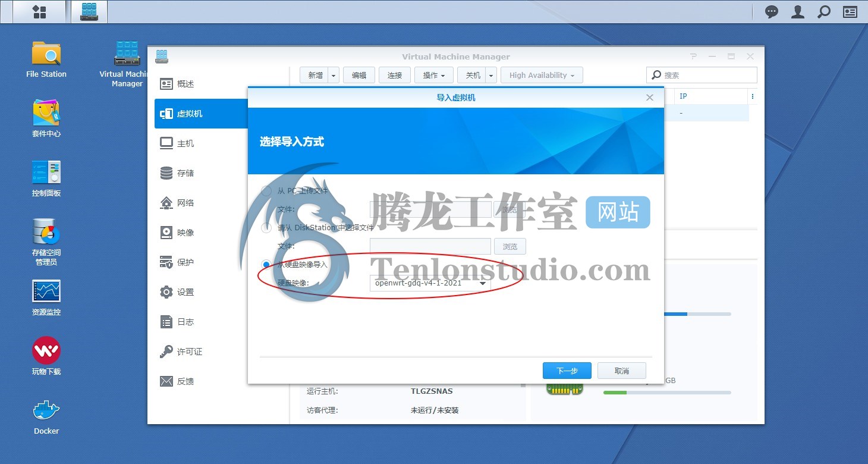Viewport: 868px width, 464px height.
Task: Click the 关机 button
Action: point(472,75)
